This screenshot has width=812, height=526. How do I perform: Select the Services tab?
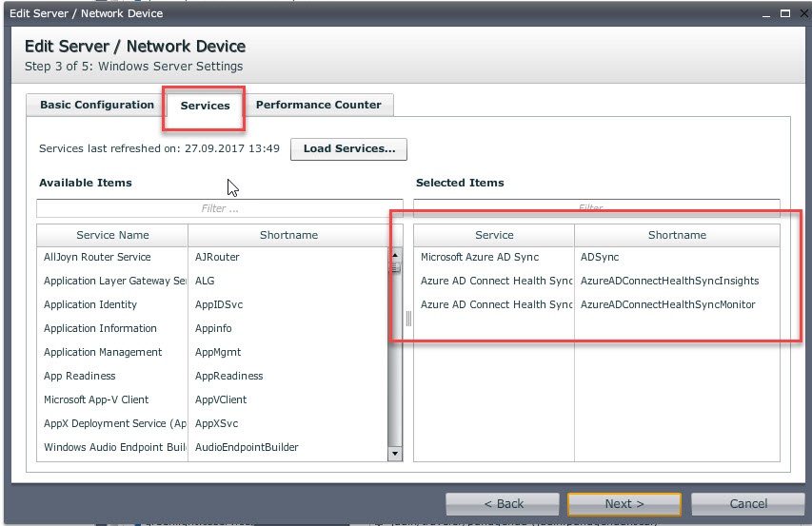pyautogui.click(x=205, y=106)
